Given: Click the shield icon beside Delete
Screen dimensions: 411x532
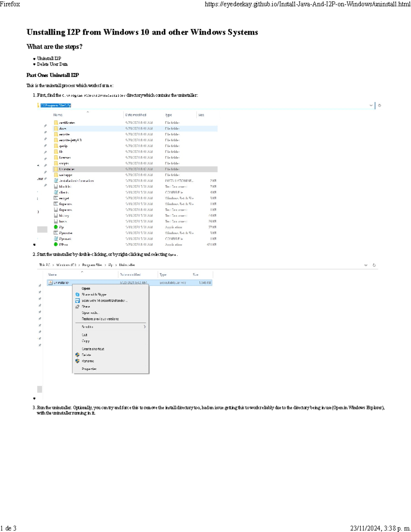Looking at the screenshot, I should tap(77, 355).
